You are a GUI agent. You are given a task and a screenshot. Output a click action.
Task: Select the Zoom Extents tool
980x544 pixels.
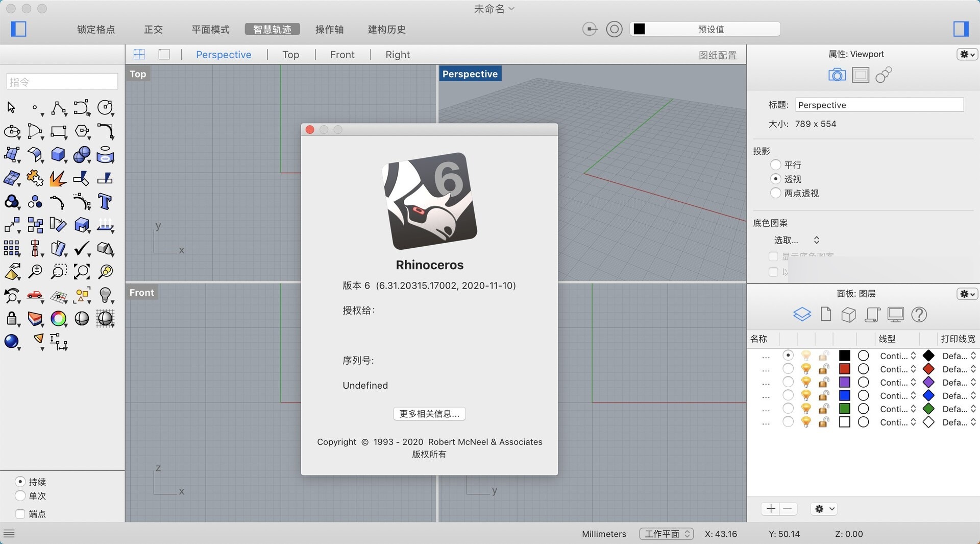82,271
